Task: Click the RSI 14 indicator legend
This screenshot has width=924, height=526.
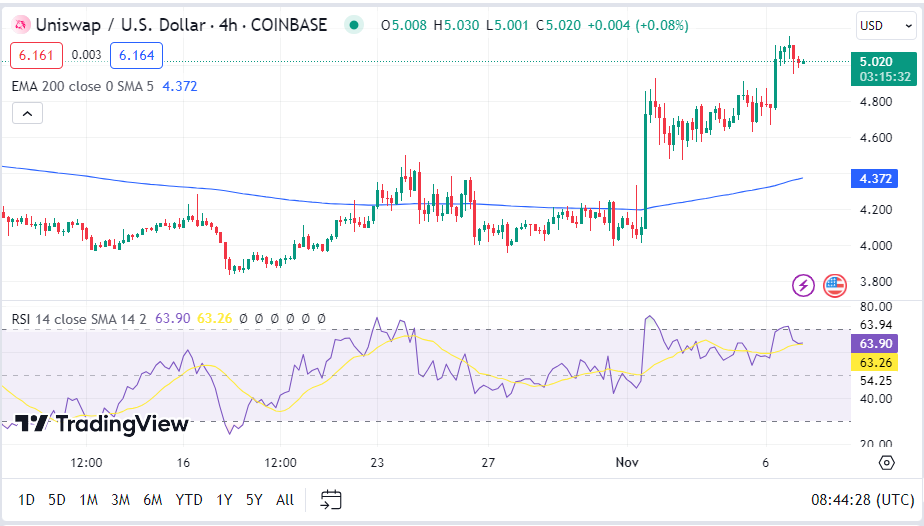Action: [78, 318]
